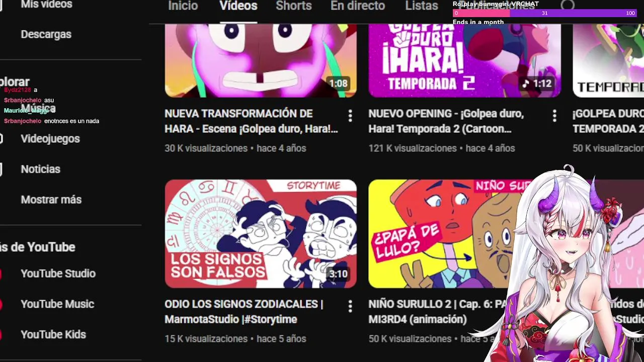Viewport: 644px width, 362px height.
Task: Open options menu for NUEVA TRANSFORMACIÓN DE HARA video
Action: [350, 116]
